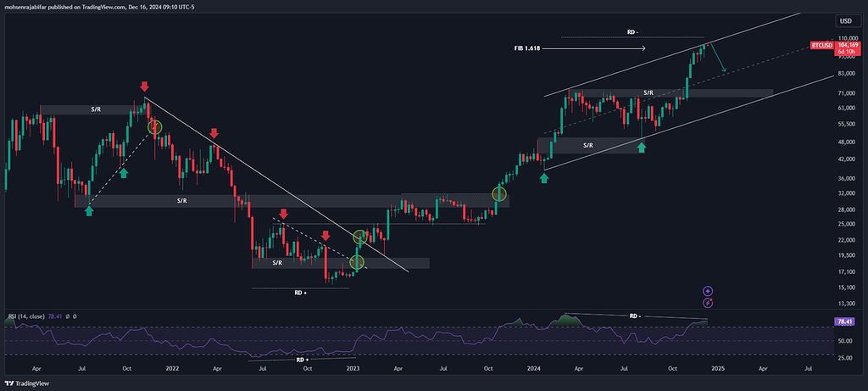The image size is (868, 391).
Task: Click the 42,000 price scale label
Action: pyautogui.click(x=848, y=159)
